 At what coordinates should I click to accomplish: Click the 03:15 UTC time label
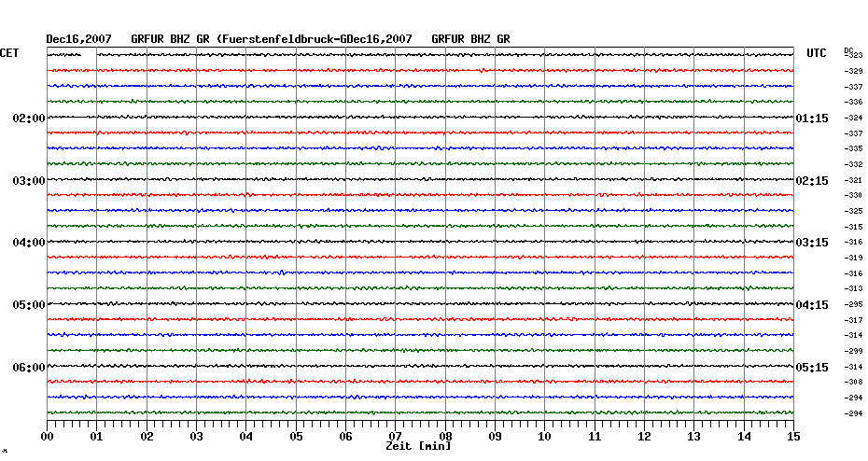(812, 243)
